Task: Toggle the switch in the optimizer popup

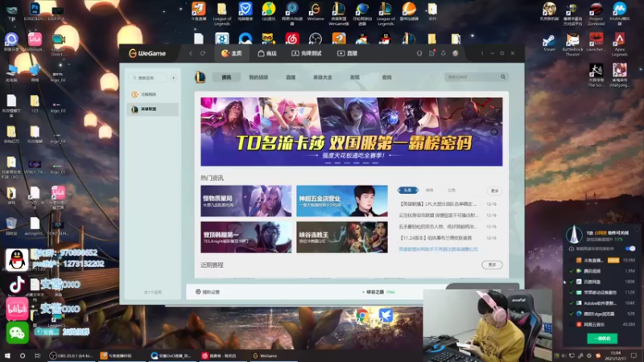Action: (x=630, y=249)
